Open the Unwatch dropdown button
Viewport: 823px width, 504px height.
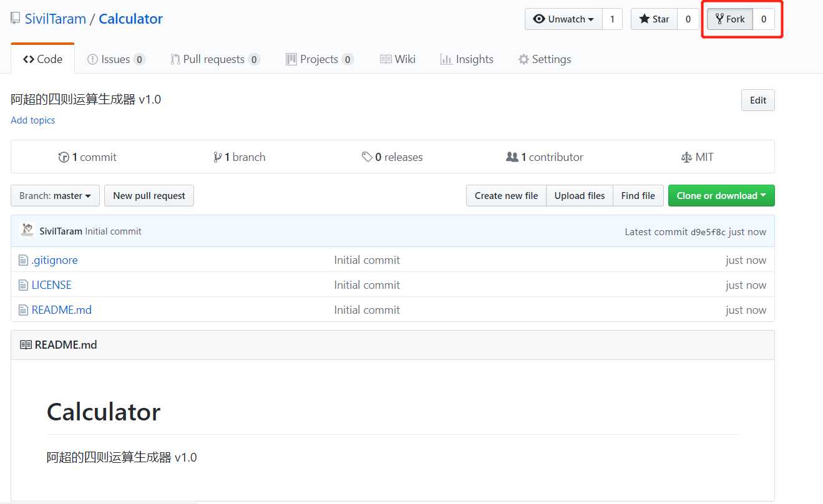coord(563,19)
